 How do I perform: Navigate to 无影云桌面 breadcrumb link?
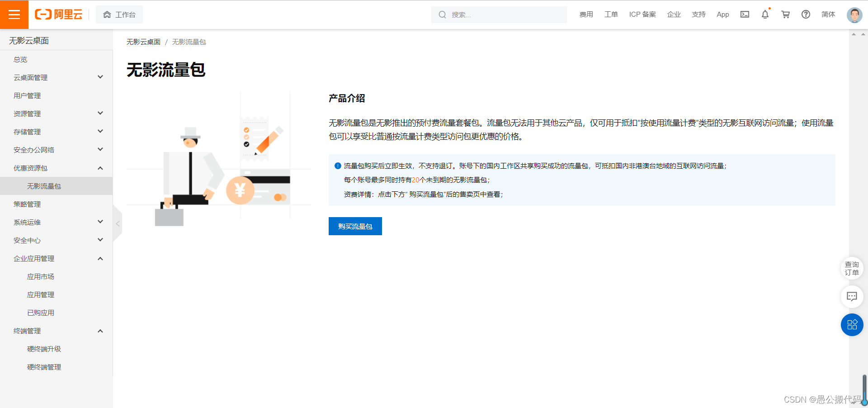click(x=143, y=42)
